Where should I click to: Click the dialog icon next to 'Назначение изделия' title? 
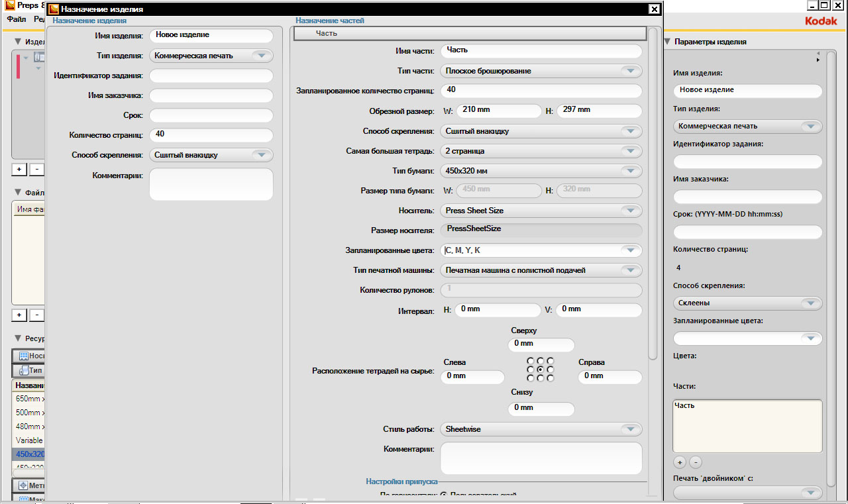(54, 9)
